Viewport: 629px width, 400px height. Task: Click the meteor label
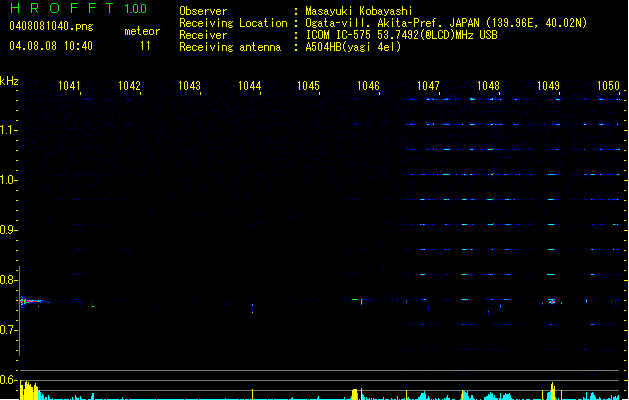click(x=142, y=31)
